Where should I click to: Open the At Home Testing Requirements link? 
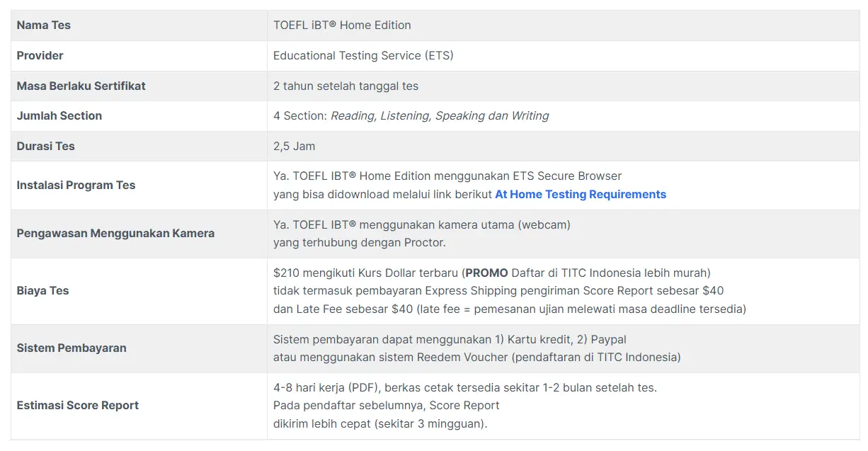(x=581, y=195)
